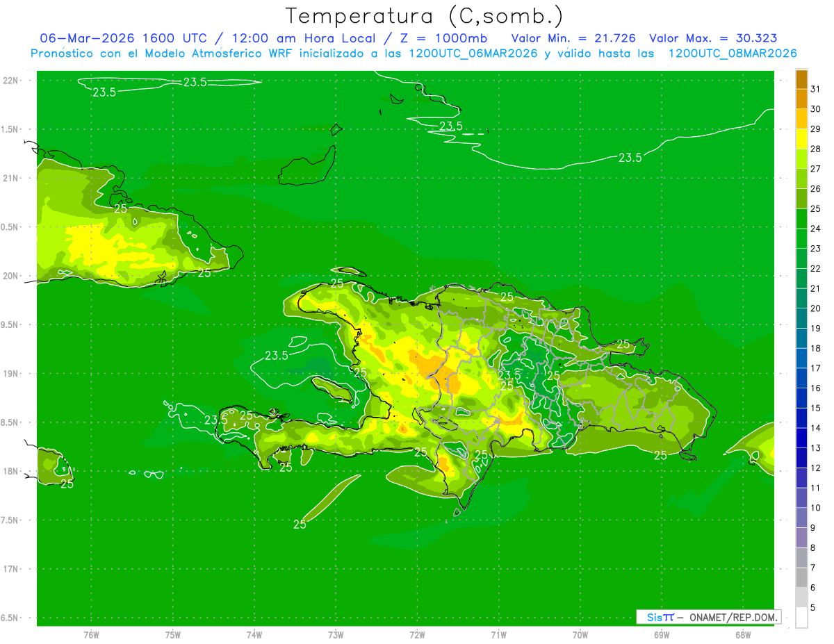
Task: Click the latitude axis label "22N"
Action: click(x=10, y=80)
